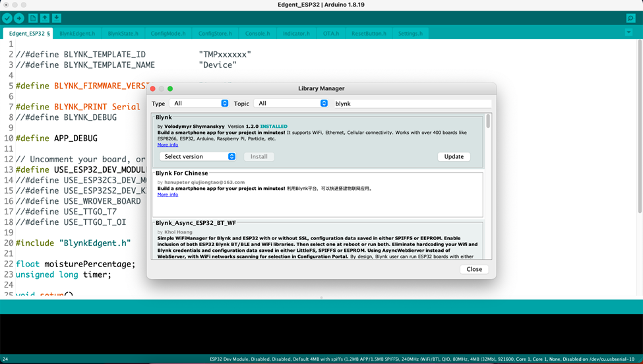Screen dimensions: 643x364
Task: Open Select version dropdown for Blynk library
Action: pos(198,156)
